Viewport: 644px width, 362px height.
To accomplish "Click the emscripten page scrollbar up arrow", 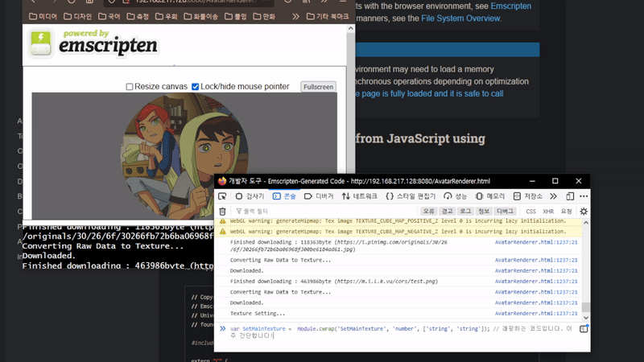I will point(350,28).
